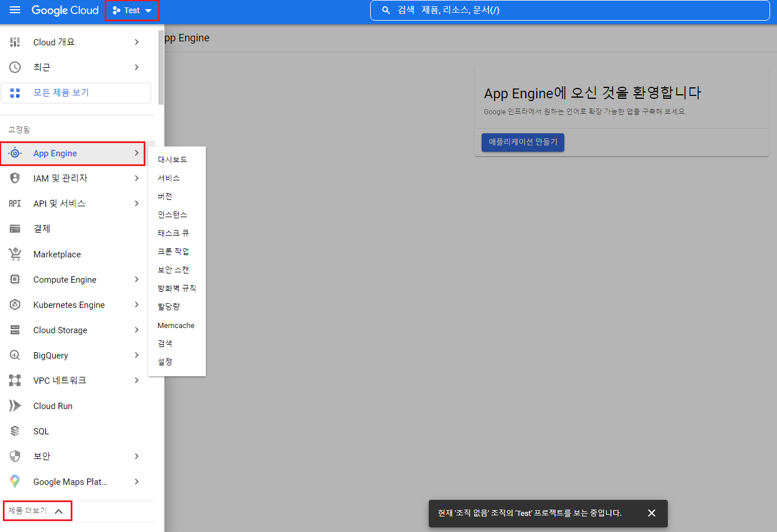Expand the BigQuery arrow
The image size is (777, 532).
click(x=136, y=355)
